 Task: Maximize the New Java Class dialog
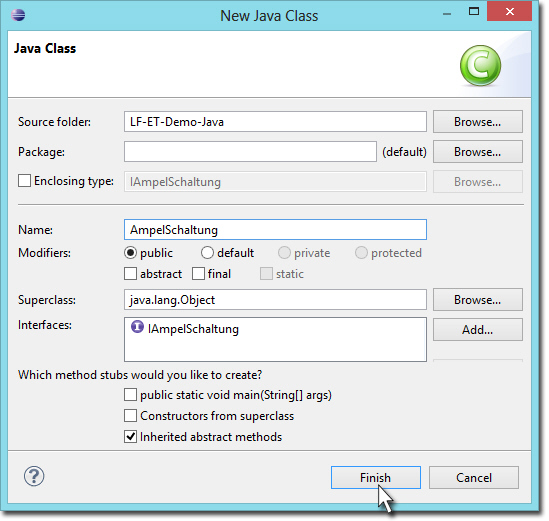(474, 12)
